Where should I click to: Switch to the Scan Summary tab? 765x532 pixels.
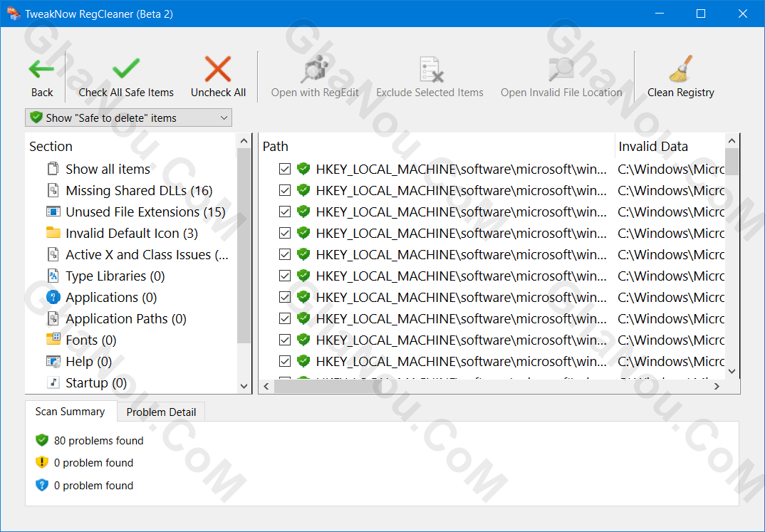click(x=71, y=412)
